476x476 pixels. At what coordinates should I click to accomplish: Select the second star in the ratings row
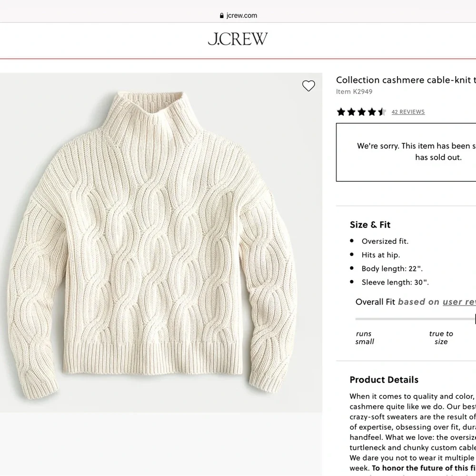(x=351, y=112)
